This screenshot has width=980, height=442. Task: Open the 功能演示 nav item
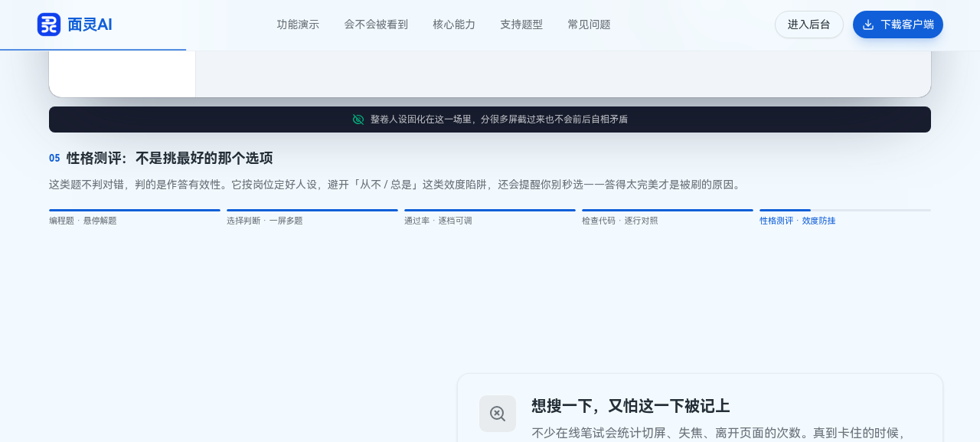[298, 25]
